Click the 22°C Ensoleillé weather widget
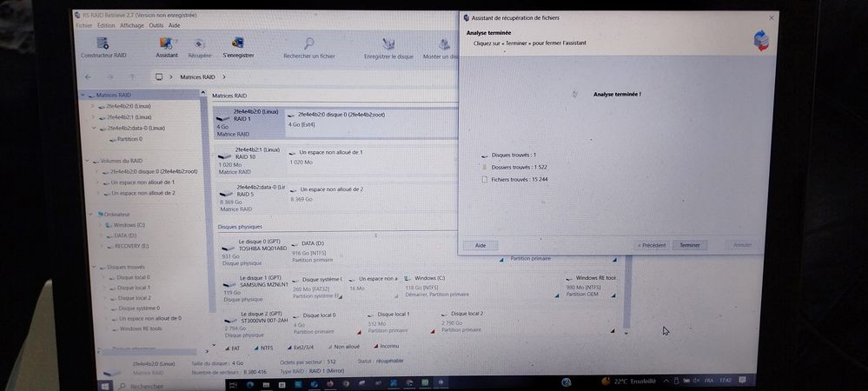 (629, 381)
